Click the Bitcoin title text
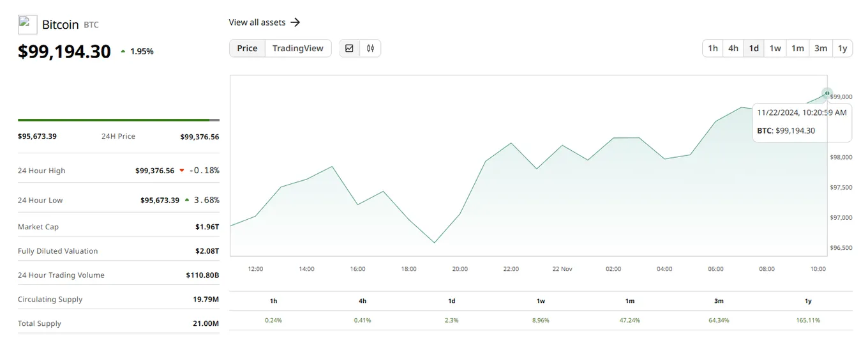Image resolution: width=868 pixels, height=338 pixels. tap(60, 25)
